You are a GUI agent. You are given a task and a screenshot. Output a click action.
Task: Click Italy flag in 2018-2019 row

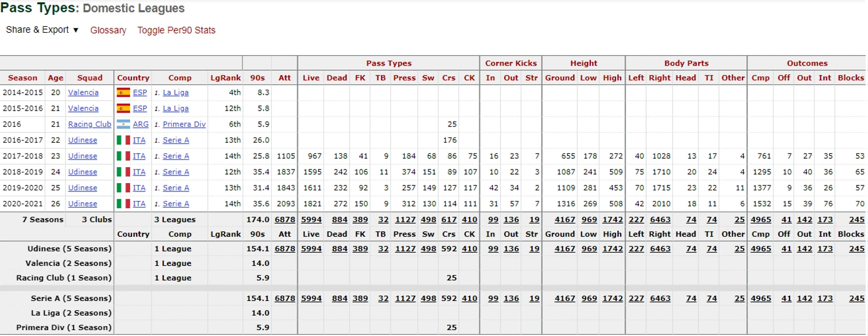(x=124, y=172)
